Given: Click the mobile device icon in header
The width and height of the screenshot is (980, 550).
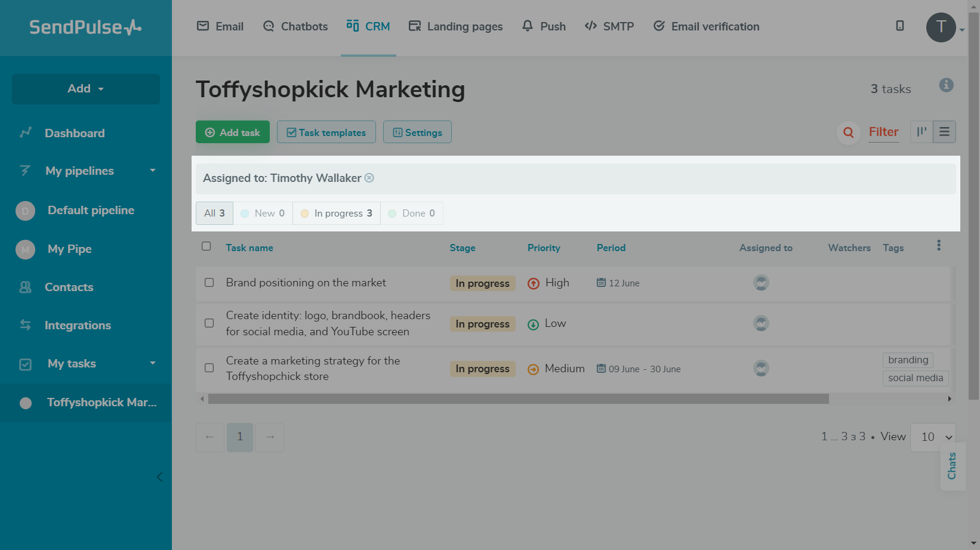Looking at the screenshot, I should click(x=900, y=26).
